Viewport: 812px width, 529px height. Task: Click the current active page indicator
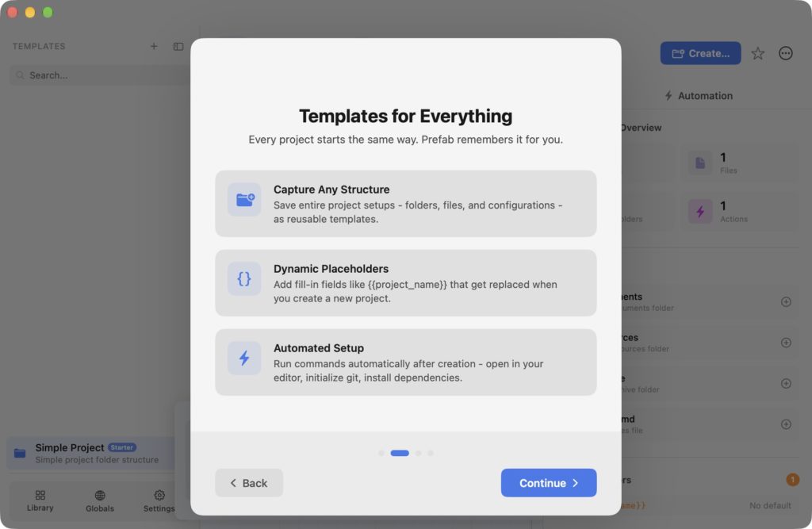(400, 454)
